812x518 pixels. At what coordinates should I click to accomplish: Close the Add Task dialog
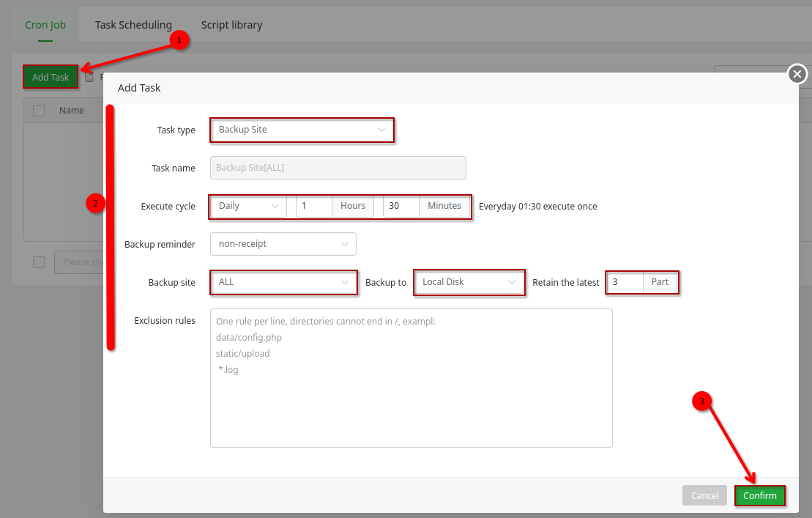pos(797,74)
